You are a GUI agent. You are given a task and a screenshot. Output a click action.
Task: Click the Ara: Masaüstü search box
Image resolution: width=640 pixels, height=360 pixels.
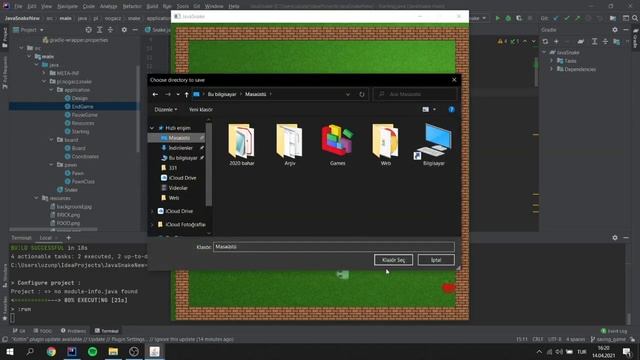[x=415, y=94]
